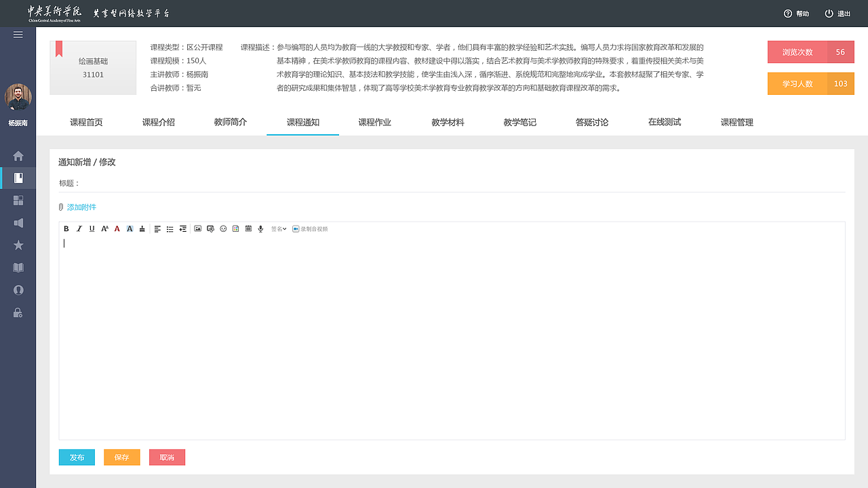Open the font color tool
This screenshot has width=868, height=488.
pyautogui.click(x=117, y=228)
